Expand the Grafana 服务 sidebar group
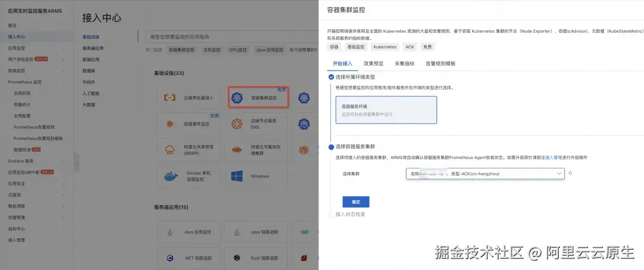This screenshot has height=270, width=644. (63, 161)
